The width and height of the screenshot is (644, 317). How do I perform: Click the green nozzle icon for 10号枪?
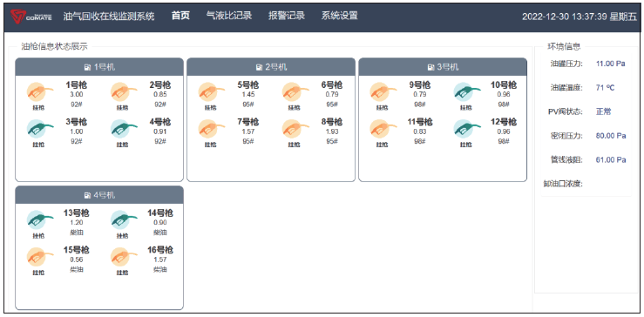click(466, 92)
